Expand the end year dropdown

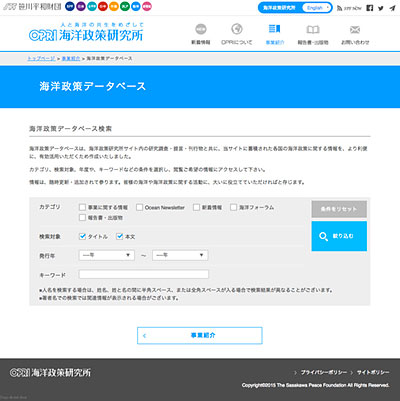[x=180, y=255]
